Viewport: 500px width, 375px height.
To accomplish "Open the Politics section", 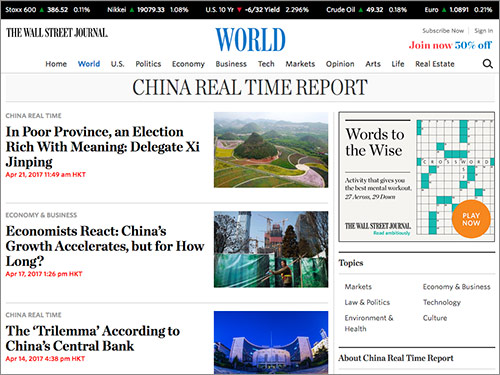I will click(x=148, y=64).
